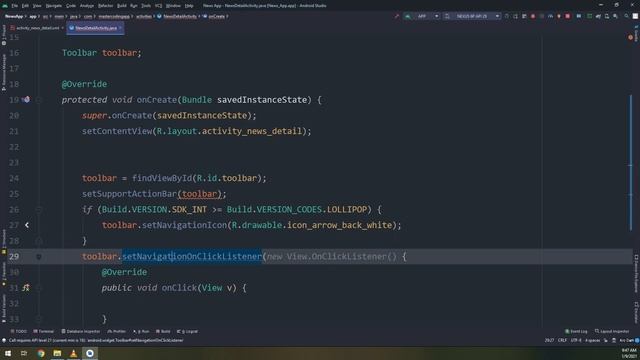Open the Edit menu
The width and height of the screenshot is (640, 360).
(25, 6)
